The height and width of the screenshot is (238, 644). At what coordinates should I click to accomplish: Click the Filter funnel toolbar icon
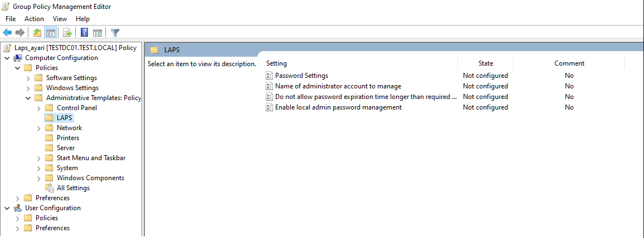pos(115,32)
